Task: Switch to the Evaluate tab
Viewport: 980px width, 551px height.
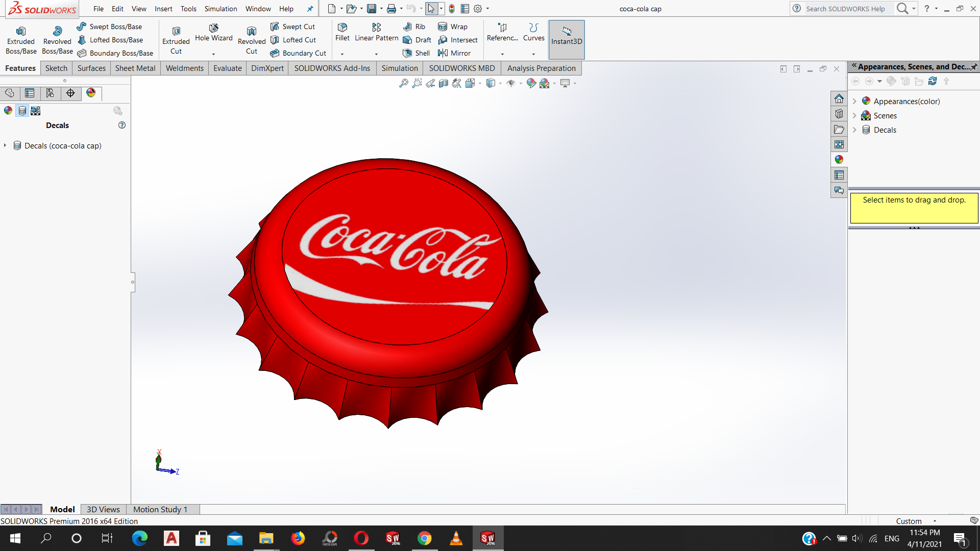Action: click(227, 68)
